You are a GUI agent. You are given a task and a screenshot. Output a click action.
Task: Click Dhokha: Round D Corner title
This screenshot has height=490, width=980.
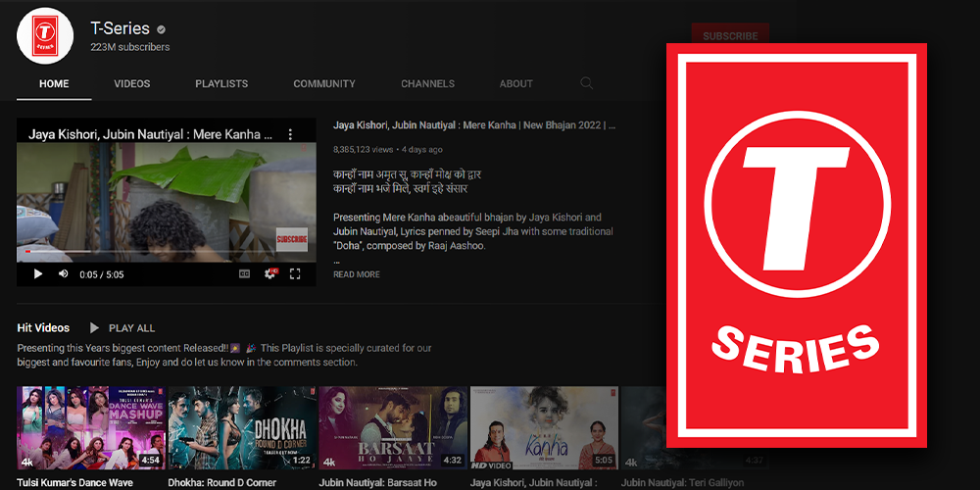pyautogui.click(x=221, y=482)
